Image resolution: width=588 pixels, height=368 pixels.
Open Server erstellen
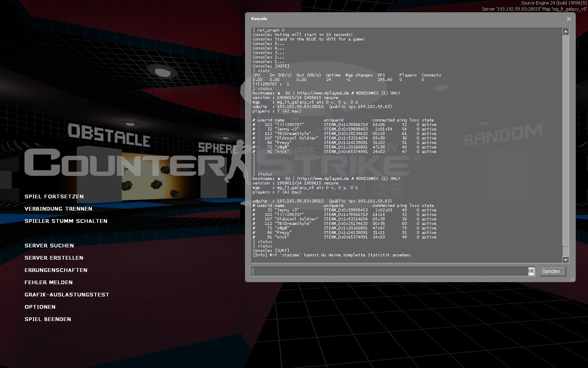pyautogui.click(x=54, y=258)
